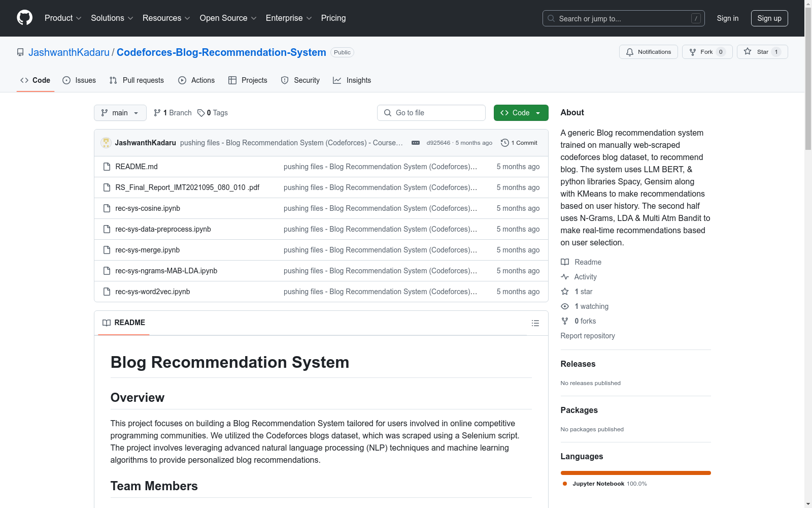The height and width of the screenshot is (508, 812).
Task: Expand the Open Source menu
Action: [x=228, y=18]
